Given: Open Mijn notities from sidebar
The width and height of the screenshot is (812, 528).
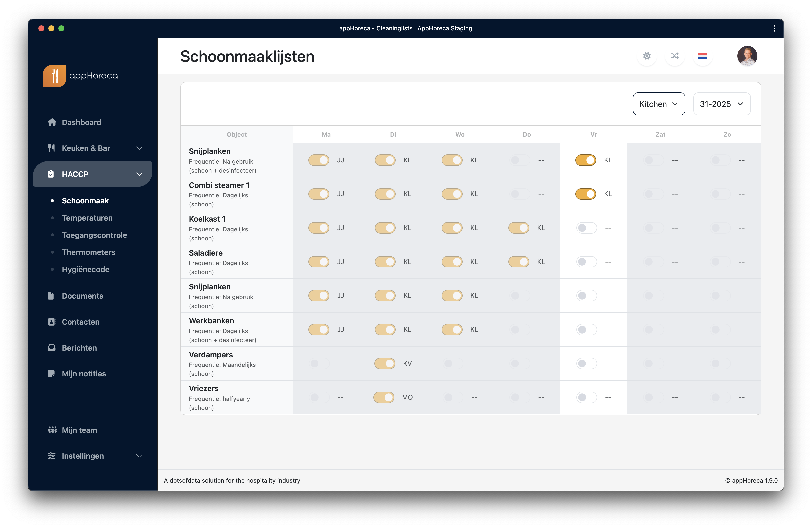Looking at the screenshot, I should point(84,373).
